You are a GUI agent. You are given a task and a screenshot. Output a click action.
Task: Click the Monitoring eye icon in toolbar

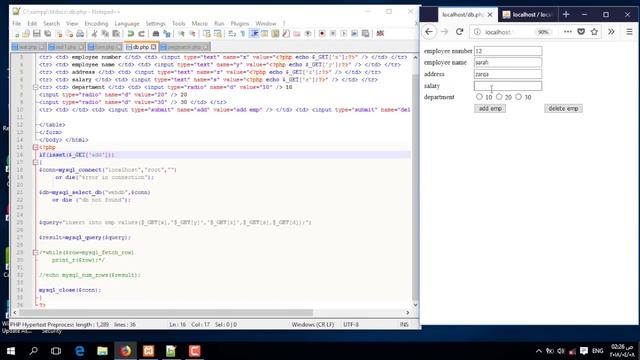[308, 33]
